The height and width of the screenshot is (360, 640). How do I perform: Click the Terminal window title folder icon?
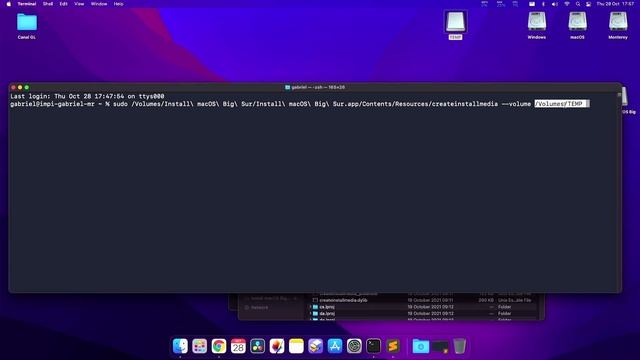(287, 87)
